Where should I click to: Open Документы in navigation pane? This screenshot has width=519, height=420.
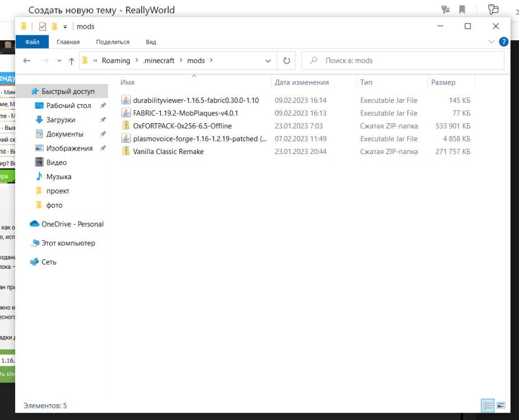tap(64, 134)
